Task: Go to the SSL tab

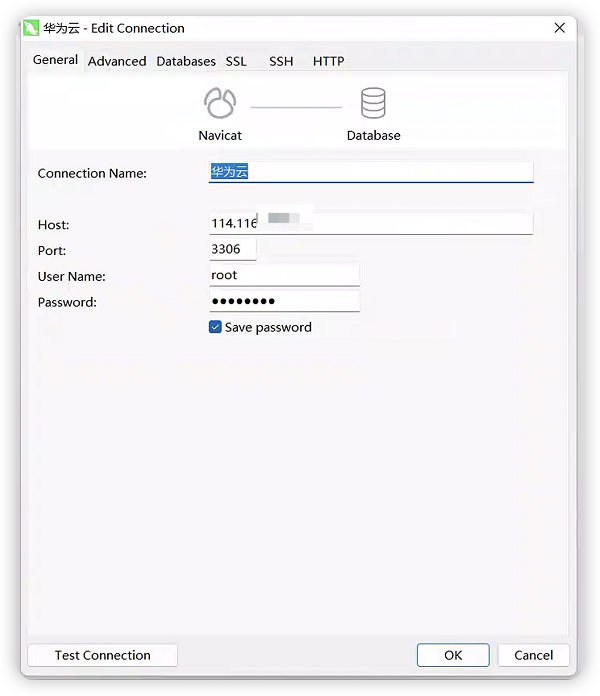Action: [236, 61]
